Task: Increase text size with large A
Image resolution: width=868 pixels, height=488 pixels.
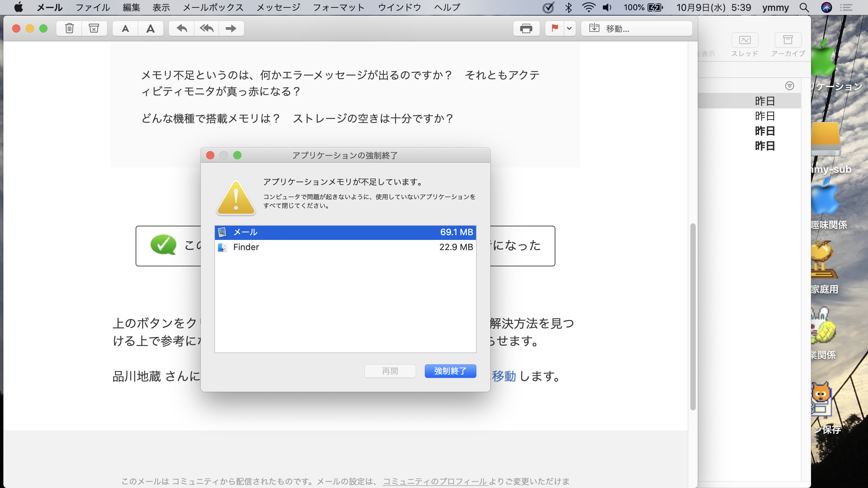Action: 150,28
